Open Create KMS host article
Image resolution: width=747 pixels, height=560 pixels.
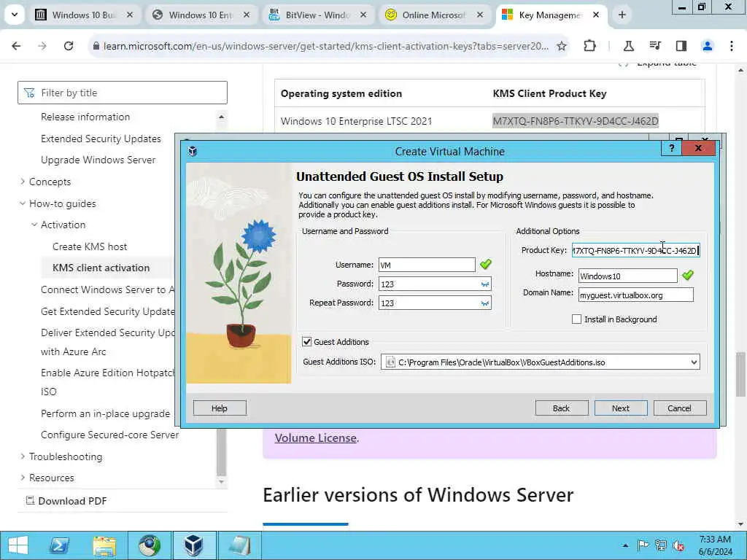point(90,246)
